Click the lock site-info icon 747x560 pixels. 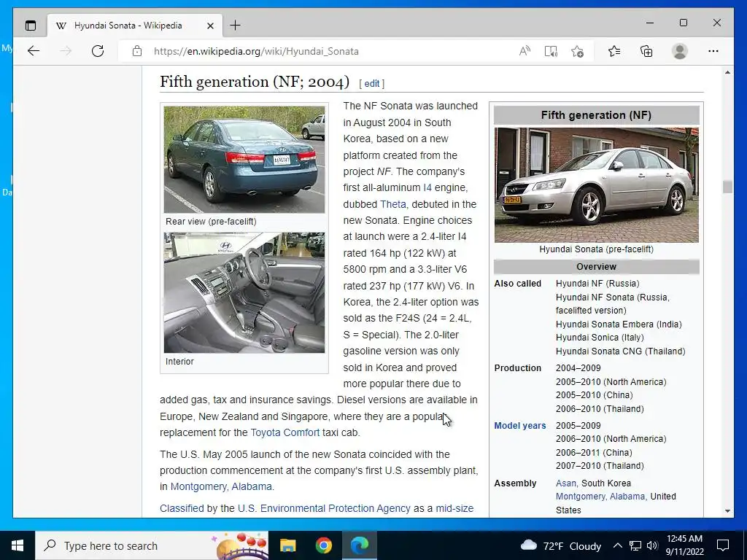pyautogui.click(x=136, y=51)
